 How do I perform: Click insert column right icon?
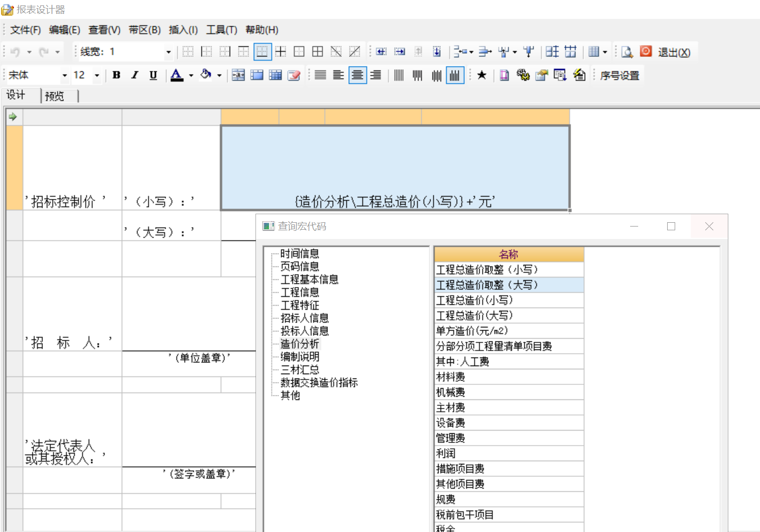click(x=400, y=52)
